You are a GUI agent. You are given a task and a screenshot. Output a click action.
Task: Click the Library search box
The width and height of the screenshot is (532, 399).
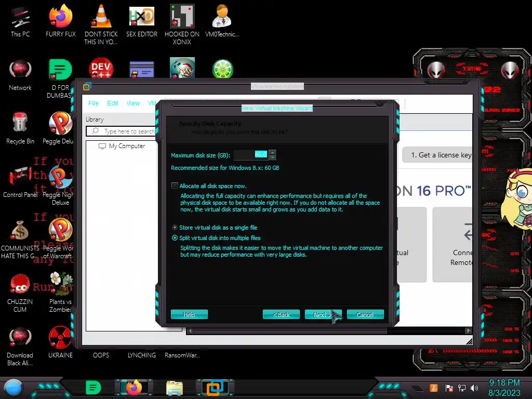tap(121, 131)
